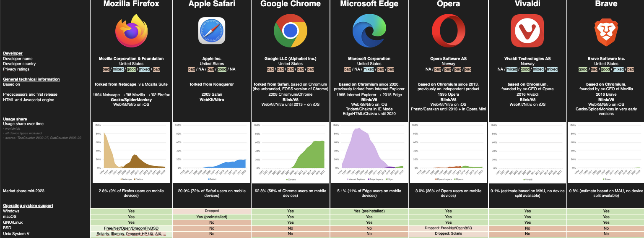This screenshot has height=238, width=644.
Task: Click the Vivaldi logo icon
Action: 527,31
